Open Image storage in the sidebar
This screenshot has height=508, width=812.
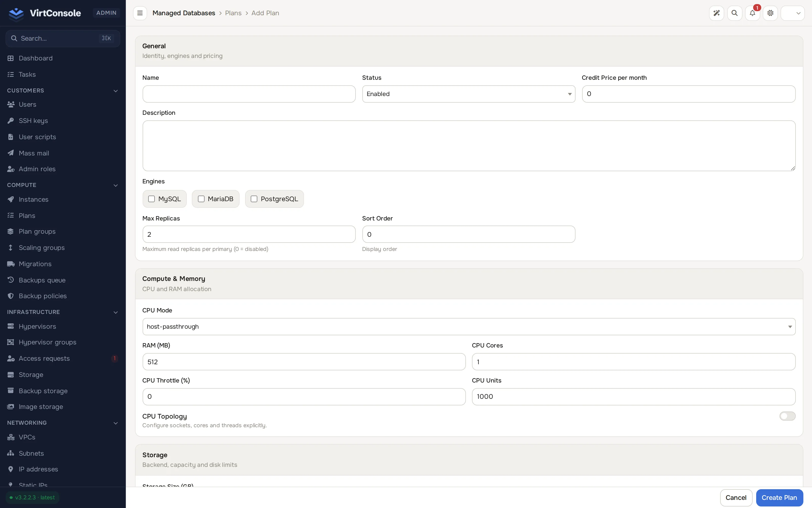(x=63, y=407)
